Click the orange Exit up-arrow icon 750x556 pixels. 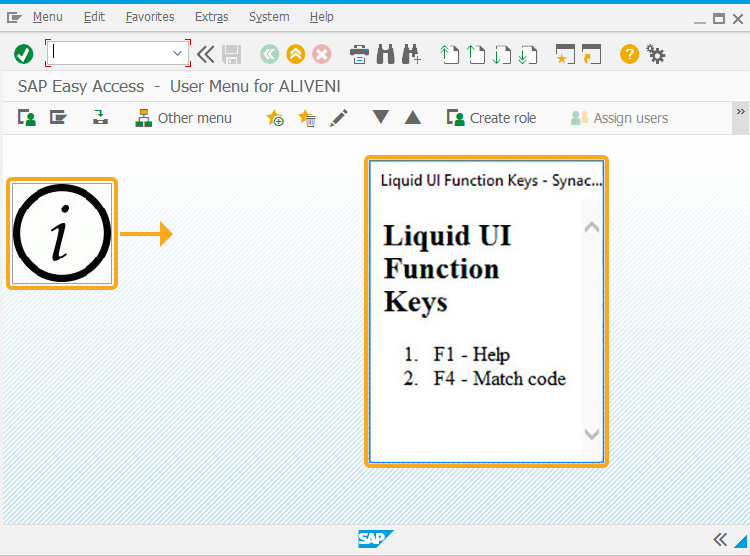296,54
